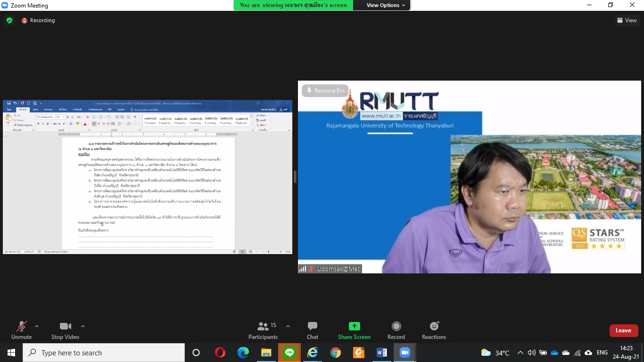This screenshot has height=362, width=644.
Task: Open the Participants panel
Action: click(x=263, y=330)
